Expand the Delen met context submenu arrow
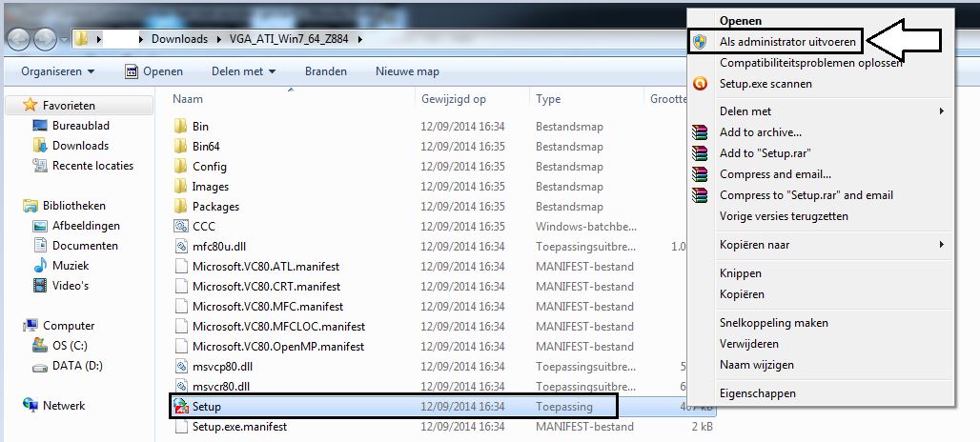 click(x=941, y=111)
